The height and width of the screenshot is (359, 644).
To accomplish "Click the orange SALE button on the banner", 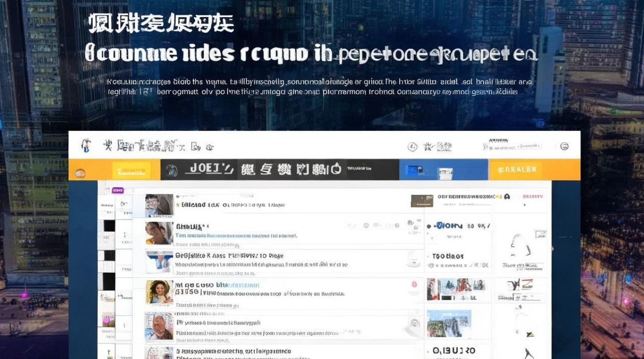I will [517, 169].
